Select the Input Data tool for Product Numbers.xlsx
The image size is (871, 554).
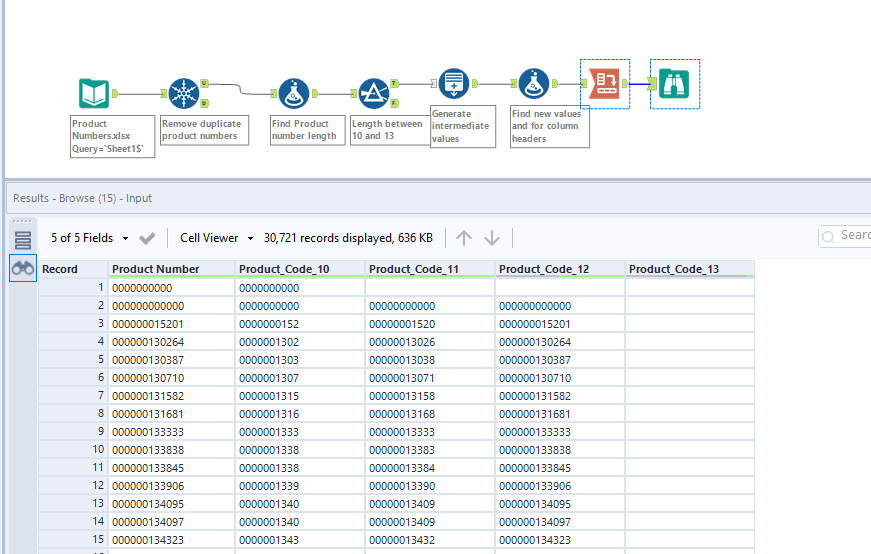[93, 93]
